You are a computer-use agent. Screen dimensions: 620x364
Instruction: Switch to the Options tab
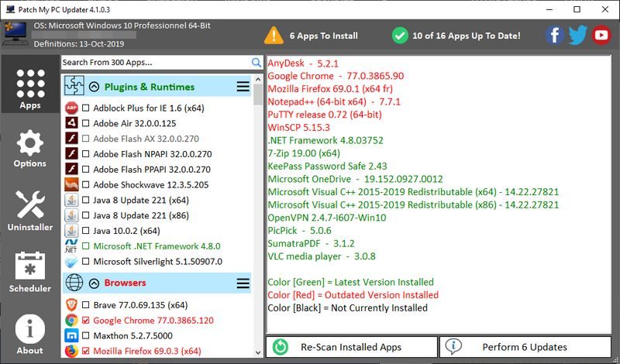[29, 149]
